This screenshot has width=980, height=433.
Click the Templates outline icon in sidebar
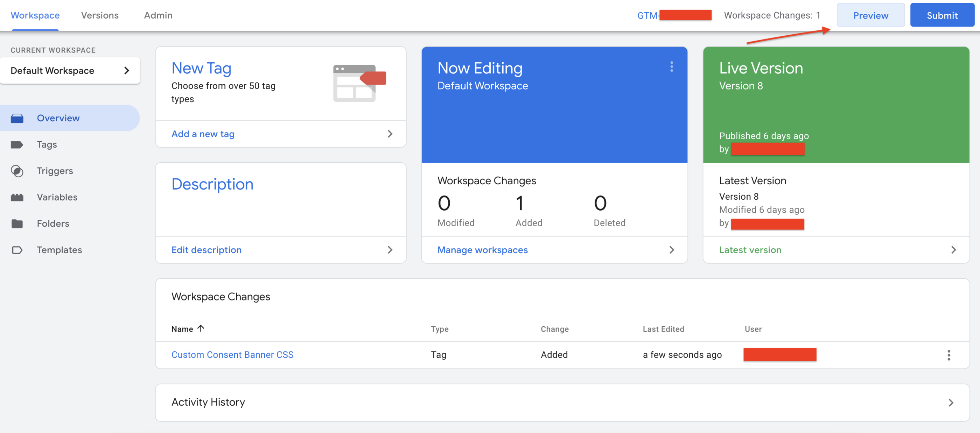(17, 250)
